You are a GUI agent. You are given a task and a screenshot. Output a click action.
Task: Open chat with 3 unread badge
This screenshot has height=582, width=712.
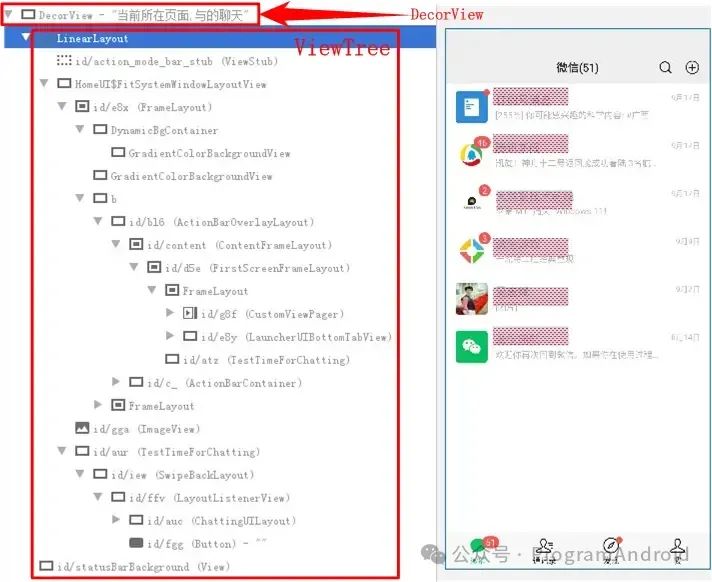click(578, 250)
